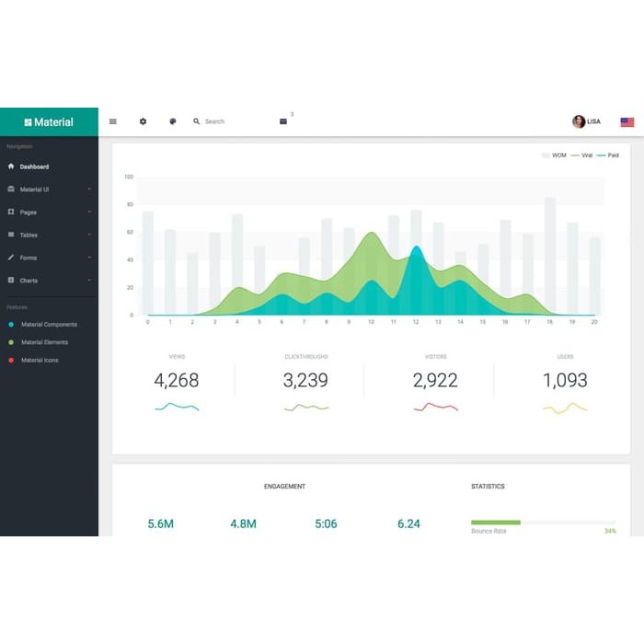Open settings gear icon in top bar
This screenshot has height=644, width=644.
click(x=143, y=121)
